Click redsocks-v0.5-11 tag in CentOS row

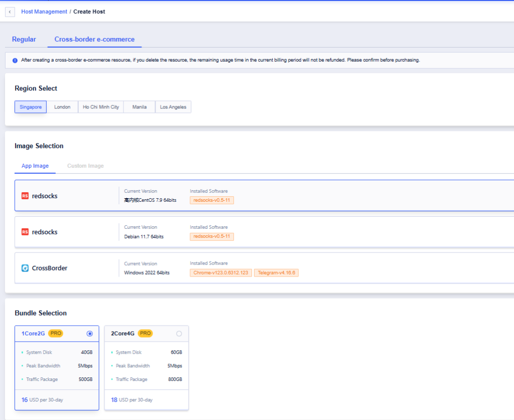[212, 200]
